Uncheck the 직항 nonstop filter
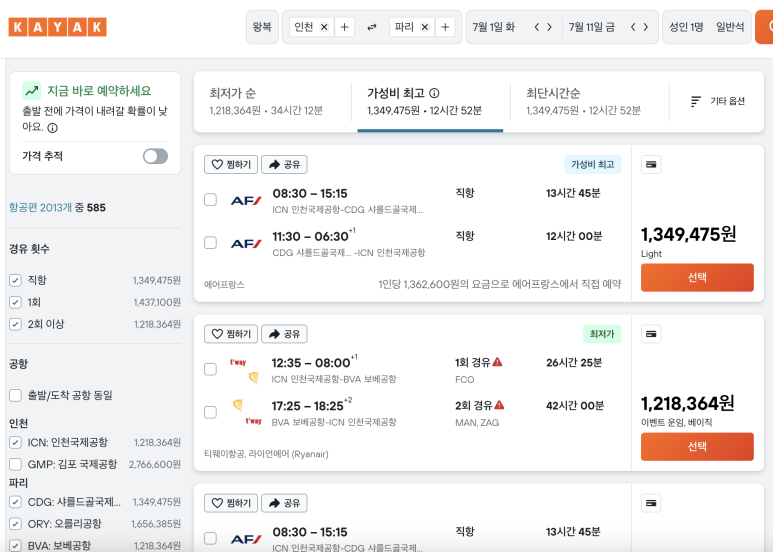773x552 pixels. (x=15, y=280)
